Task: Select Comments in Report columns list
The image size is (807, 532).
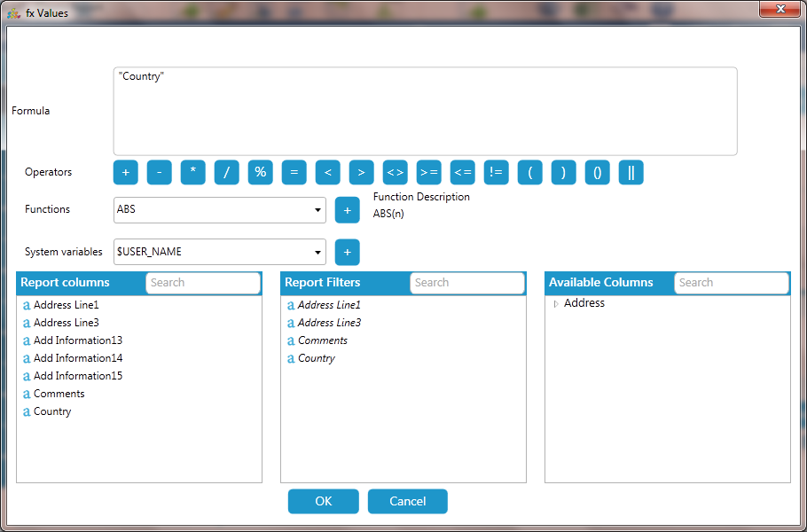Action: pos(59,394)
